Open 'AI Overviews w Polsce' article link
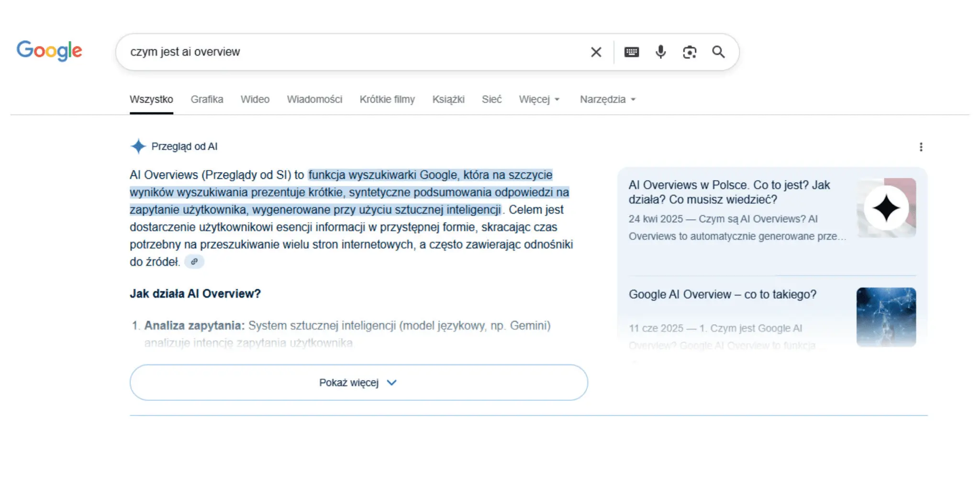The height and width of the screenshot is (479, 980). pyautogui.click(x=729, y=192)
